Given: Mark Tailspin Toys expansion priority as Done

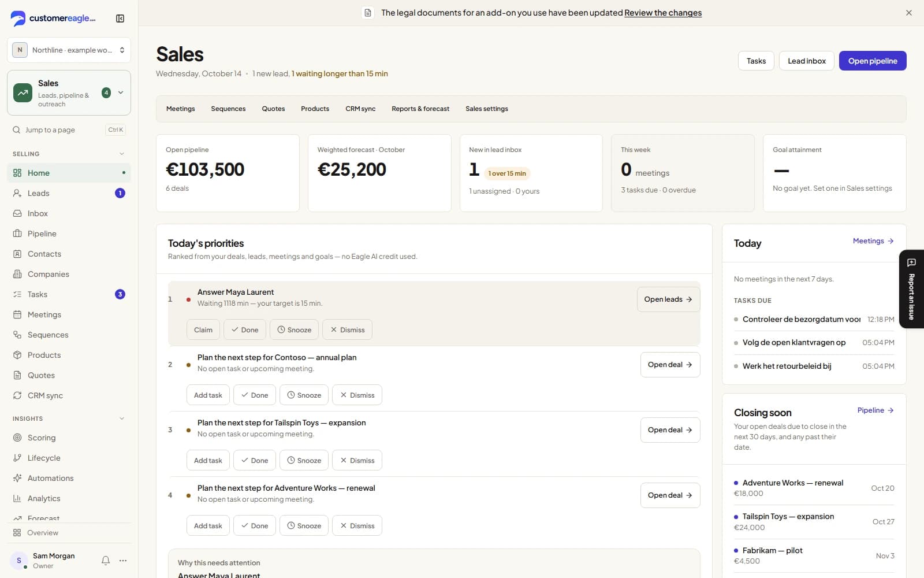Looking at the screenshot, I should [255, 460].
